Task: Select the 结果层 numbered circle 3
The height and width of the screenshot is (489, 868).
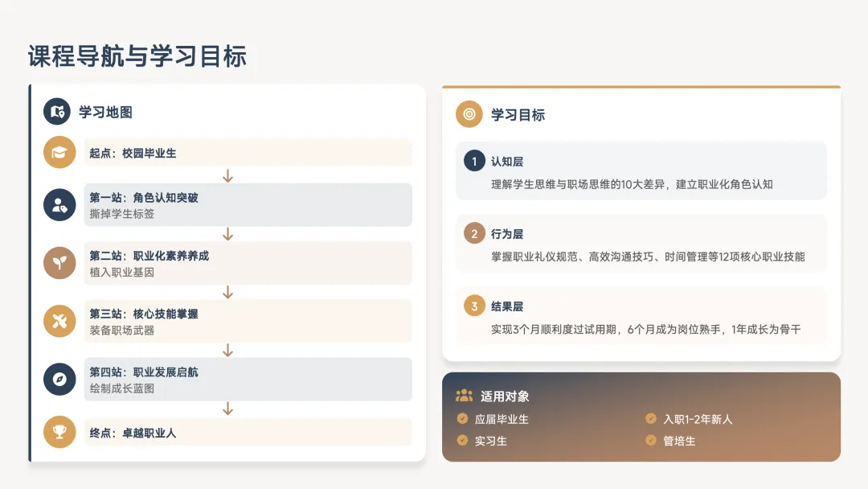Action: [x=474, y=306]
